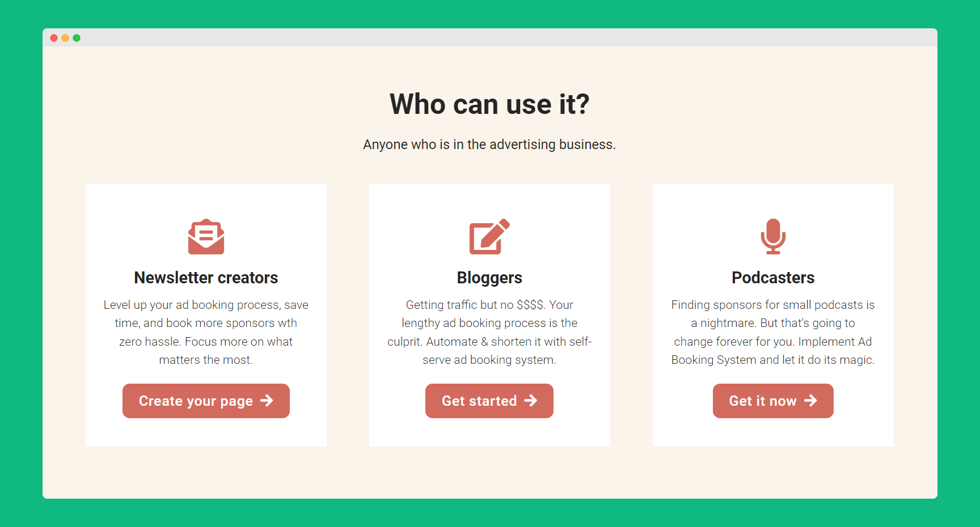Image resolution: width=980 pixels, height=527 pixels.
Task: Click the Newsletter creators heading
Action: (206, 278)
